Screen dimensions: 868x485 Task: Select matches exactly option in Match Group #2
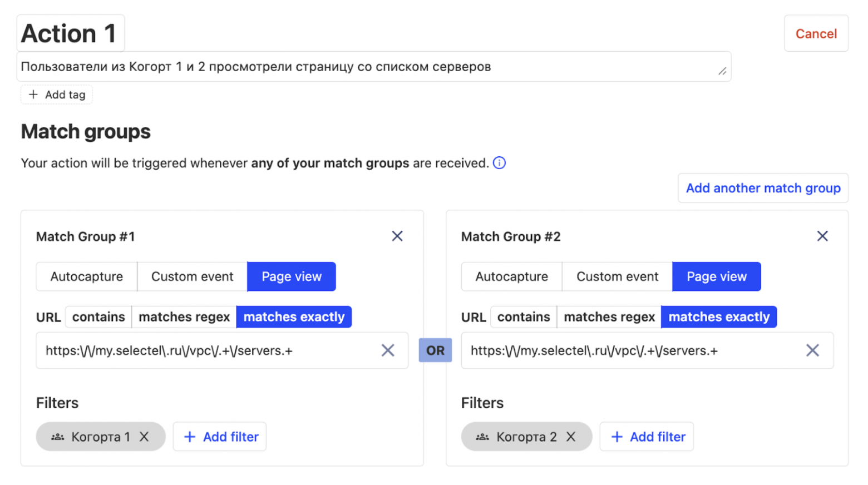719,317
